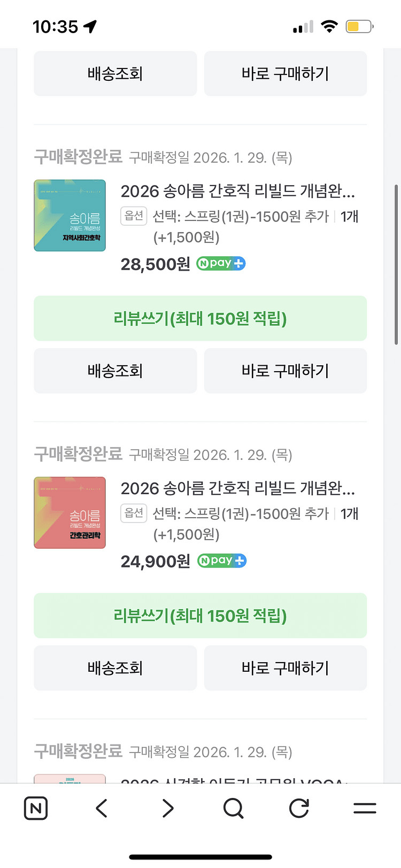Buy the 28,500원 book again now
Viewport: 401px width, 868px height.
(x=286, y=371)
